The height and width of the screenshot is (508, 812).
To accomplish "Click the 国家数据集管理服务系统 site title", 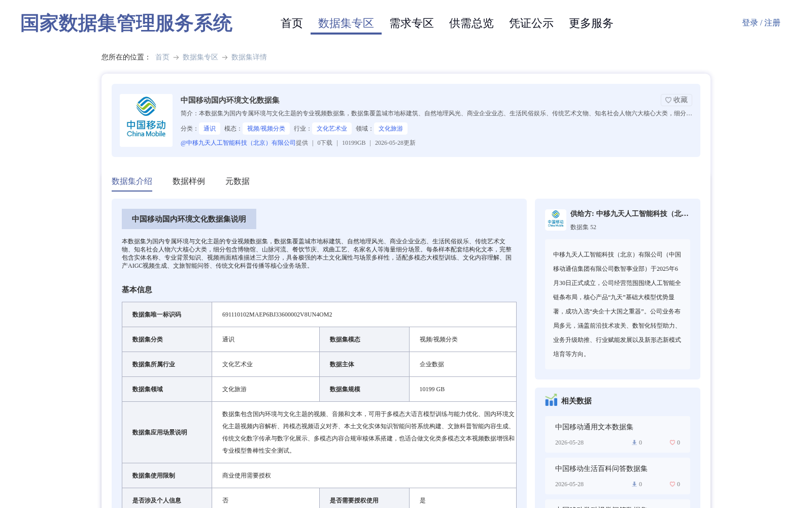I will tap(126, 23).
